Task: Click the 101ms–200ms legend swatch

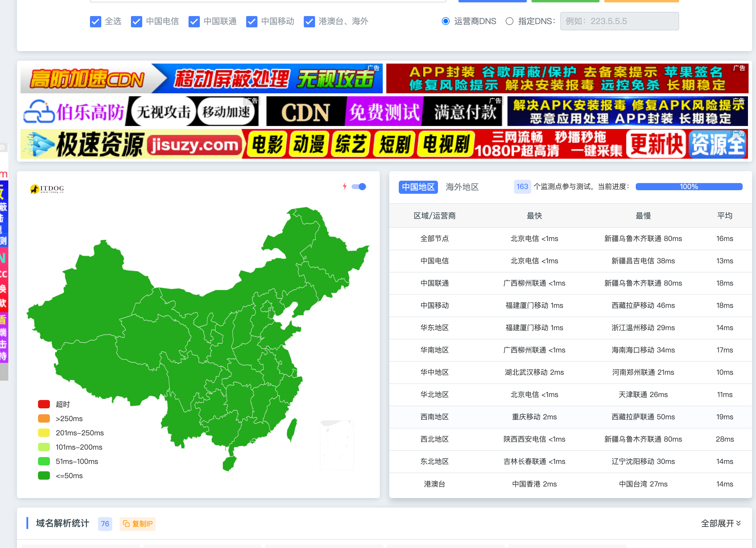Action: [44, 447]
